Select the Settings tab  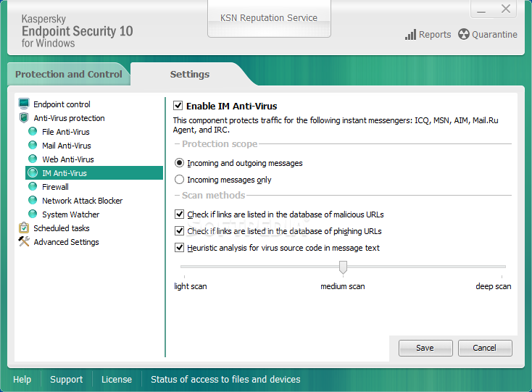[x=190, y=74]
